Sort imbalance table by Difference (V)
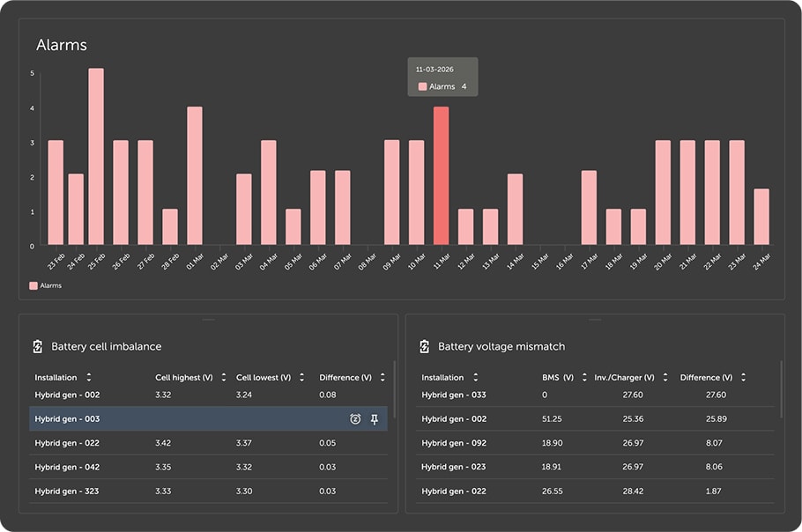 point(382,377)
